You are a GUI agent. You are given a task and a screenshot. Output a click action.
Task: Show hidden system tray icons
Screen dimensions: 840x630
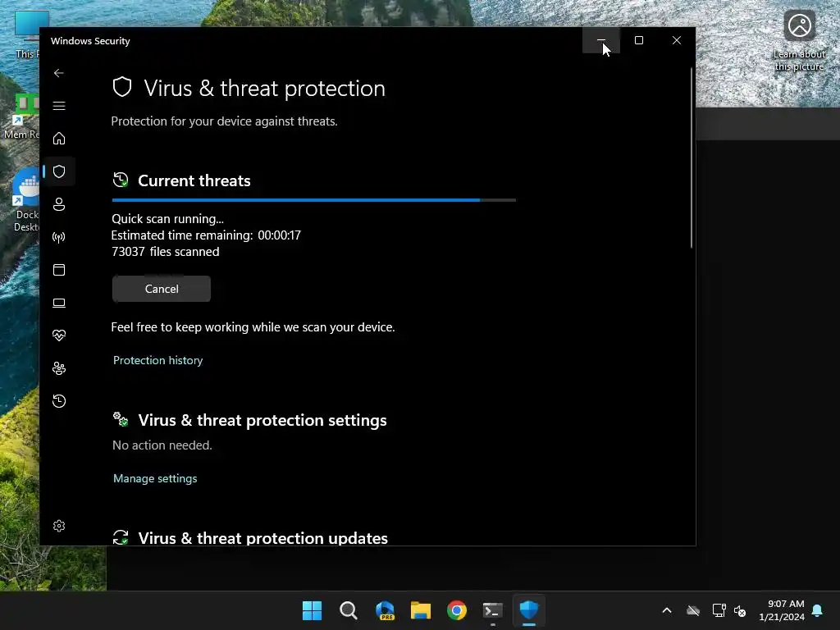667,610
